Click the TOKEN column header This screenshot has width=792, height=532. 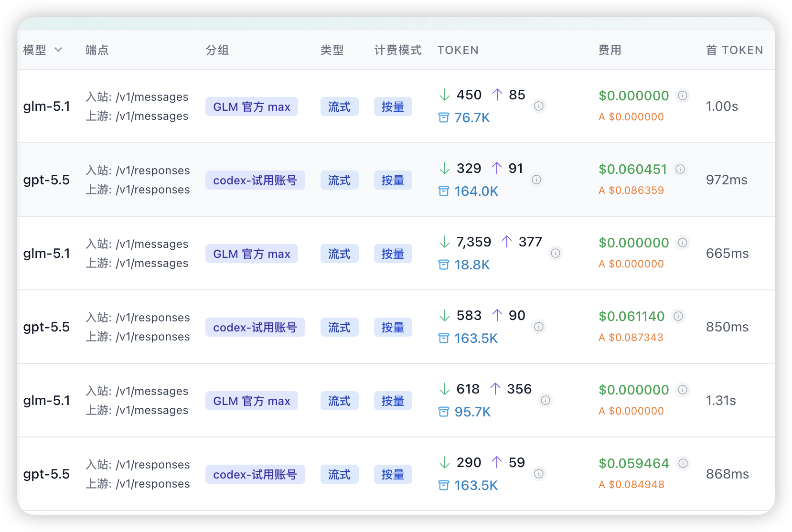(x=458, y=50)
